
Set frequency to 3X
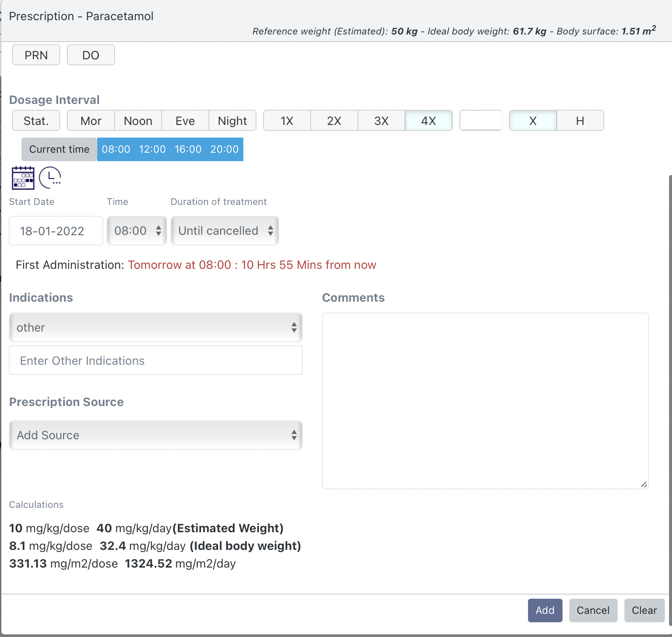coord(381,121)
